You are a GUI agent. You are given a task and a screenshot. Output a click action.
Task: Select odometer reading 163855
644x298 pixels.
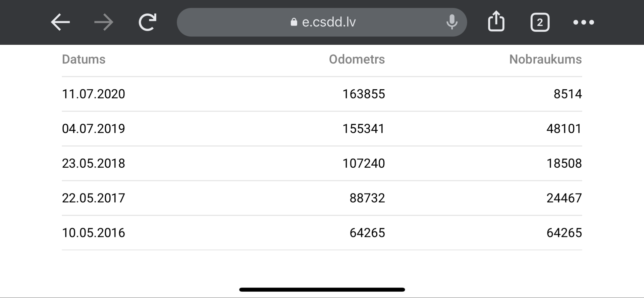(364, 94)
